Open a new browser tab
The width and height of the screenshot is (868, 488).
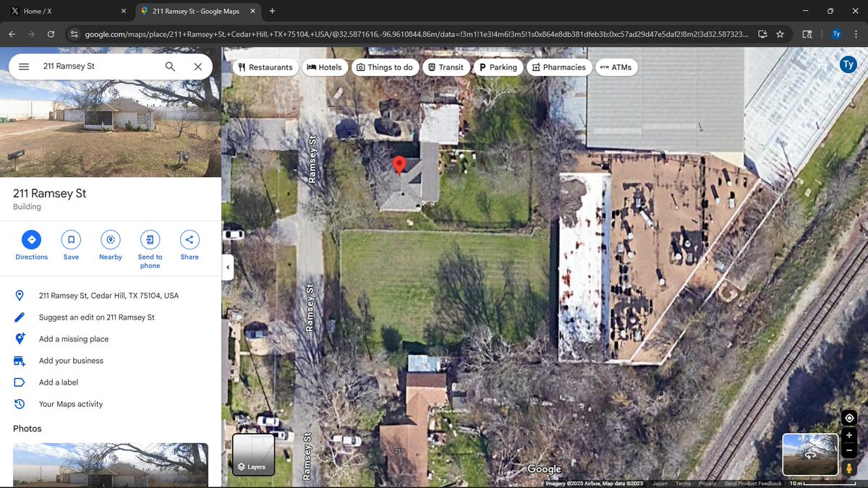(x=272, y=12)
